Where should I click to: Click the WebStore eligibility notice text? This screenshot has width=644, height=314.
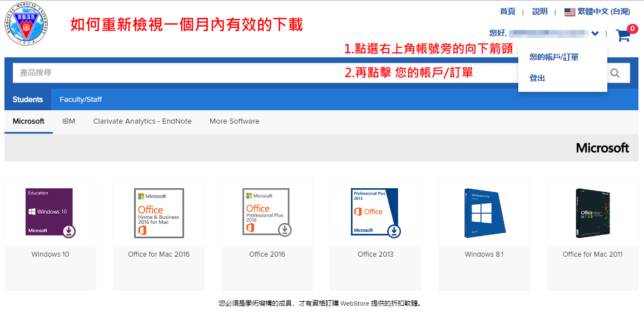321,304
